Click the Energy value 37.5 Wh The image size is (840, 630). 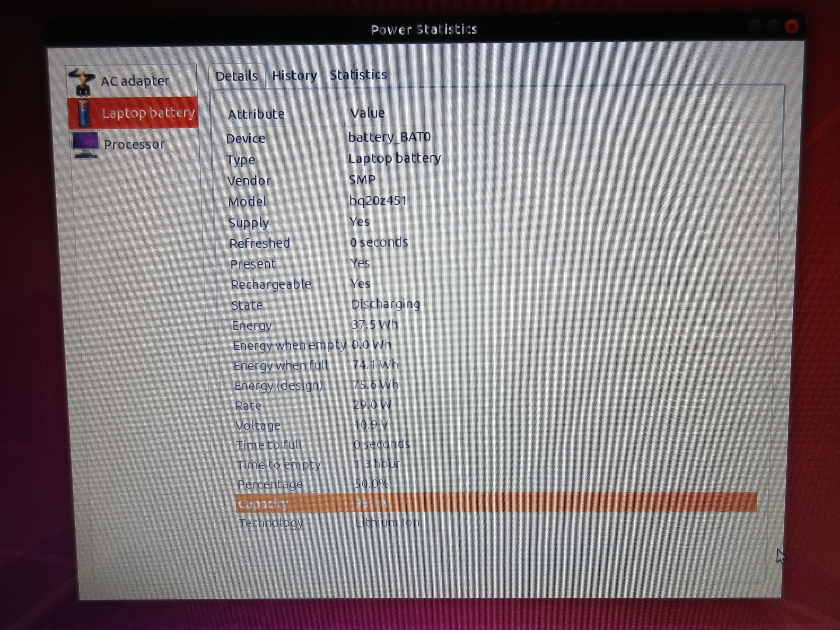[x=374, y=324]
